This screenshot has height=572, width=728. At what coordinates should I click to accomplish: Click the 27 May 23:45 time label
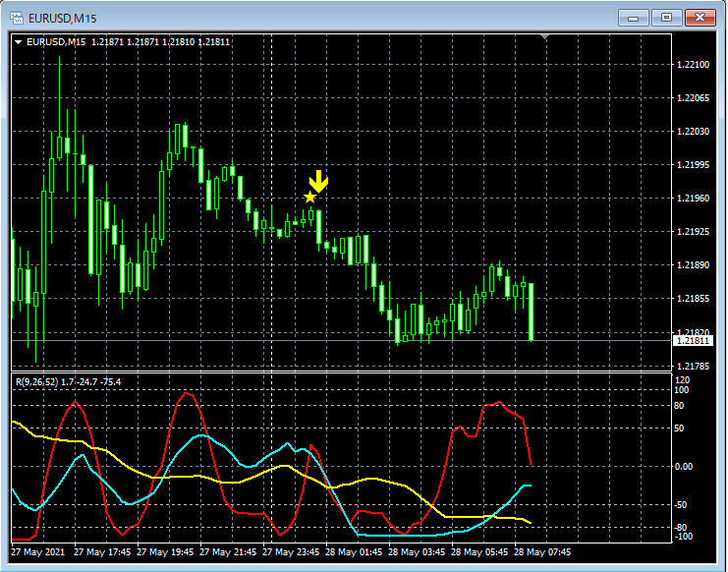291,552
